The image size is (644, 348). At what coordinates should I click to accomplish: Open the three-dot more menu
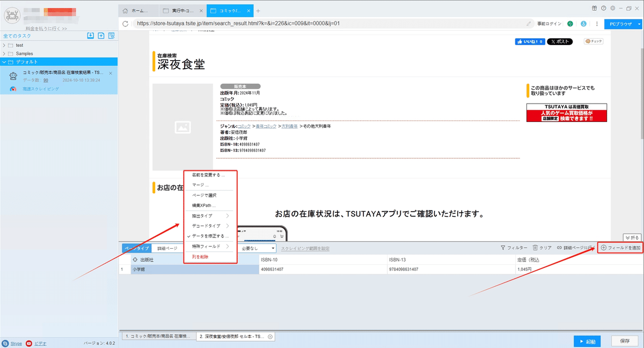pos(597,24)
